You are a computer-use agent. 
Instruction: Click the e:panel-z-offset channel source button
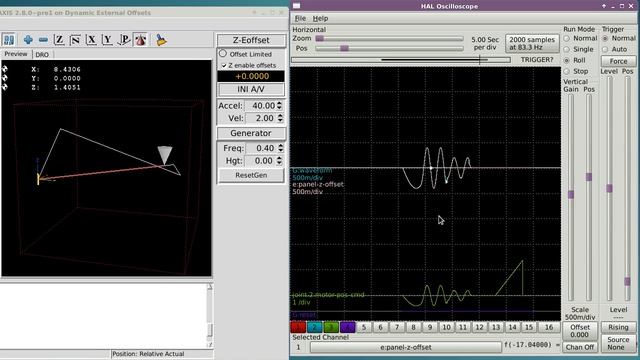point(406,347)
